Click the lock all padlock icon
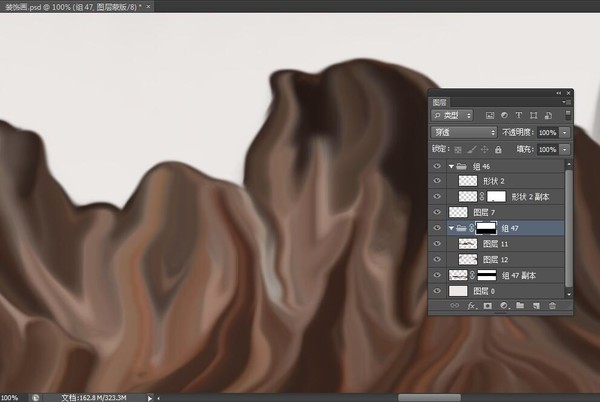600x402 pixels. (x=498, y=150)
